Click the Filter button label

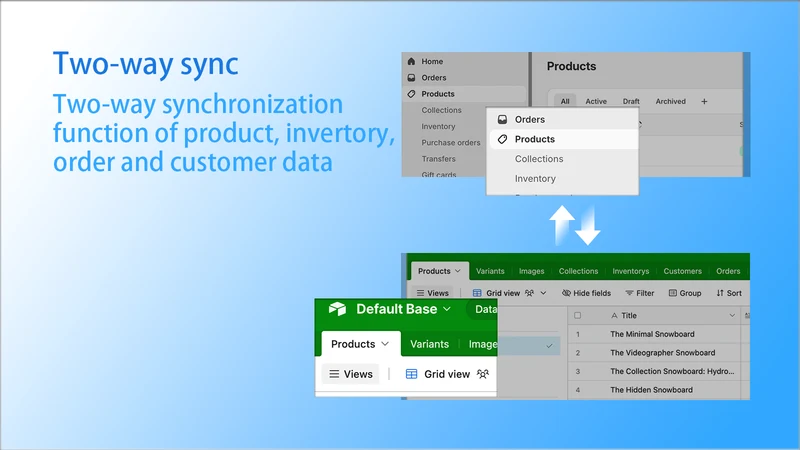pos(645,293)
